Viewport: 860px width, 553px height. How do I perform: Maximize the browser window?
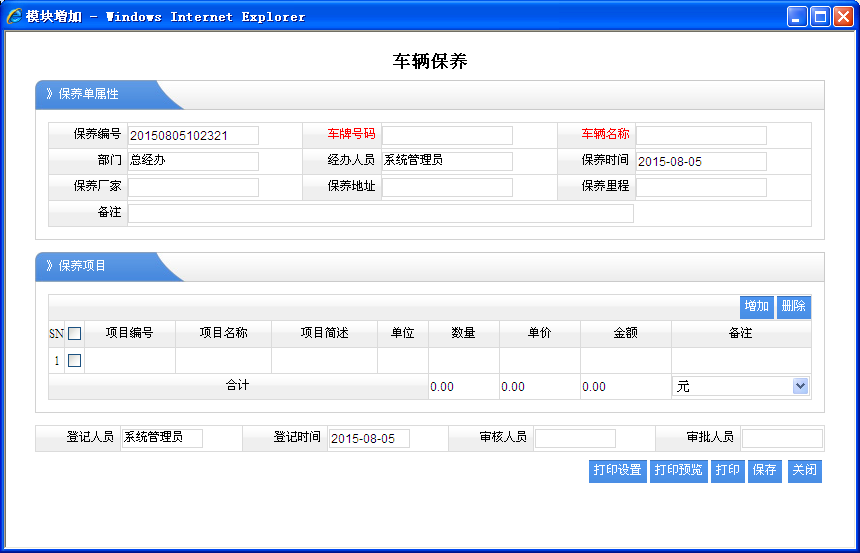(820, 16)
